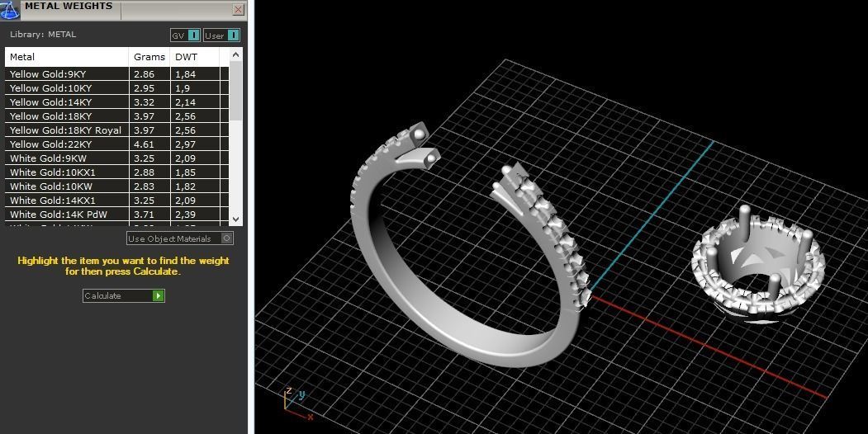Click the green arrow on Calculate

pyautogui.click(x=159, y=295)
